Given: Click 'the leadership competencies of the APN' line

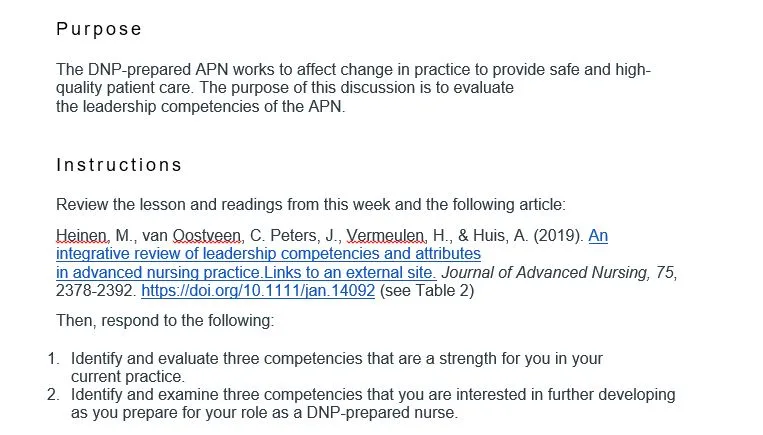Looking at the screenshot, I should [200, 108].
